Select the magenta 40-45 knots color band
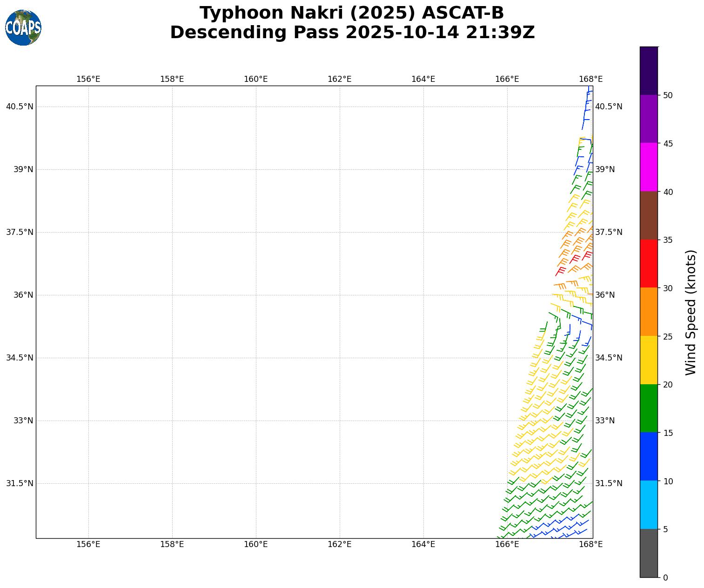This screenshot has height=588, width=704. [649, 167]
